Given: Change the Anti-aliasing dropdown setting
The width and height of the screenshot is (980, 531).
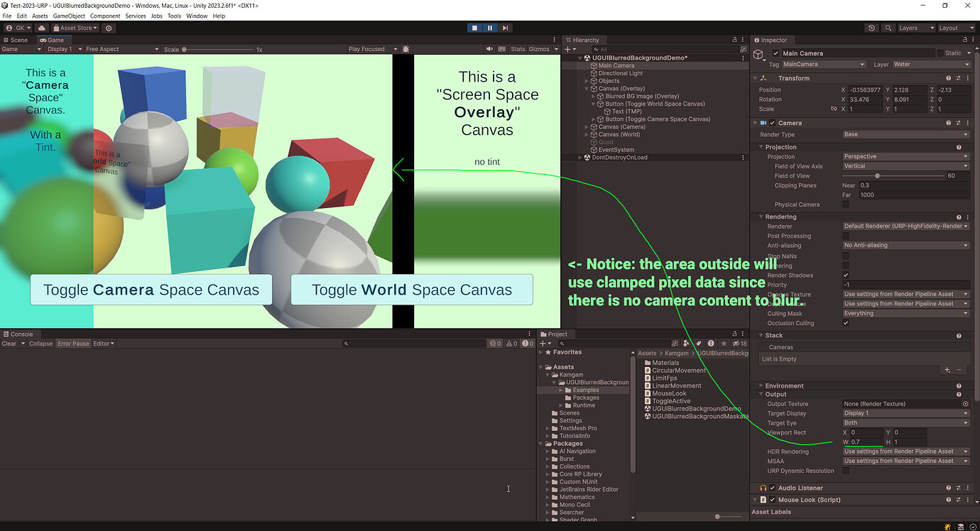Looking at the screenshot, I should 905,245.
